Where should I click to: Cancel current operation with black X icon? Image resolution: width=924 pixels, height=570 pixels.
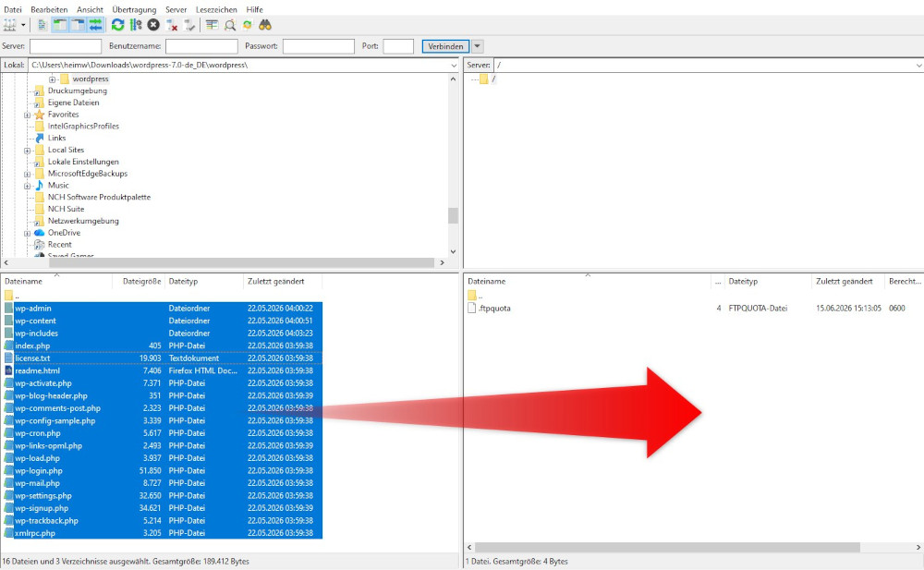tap(153, 25)
